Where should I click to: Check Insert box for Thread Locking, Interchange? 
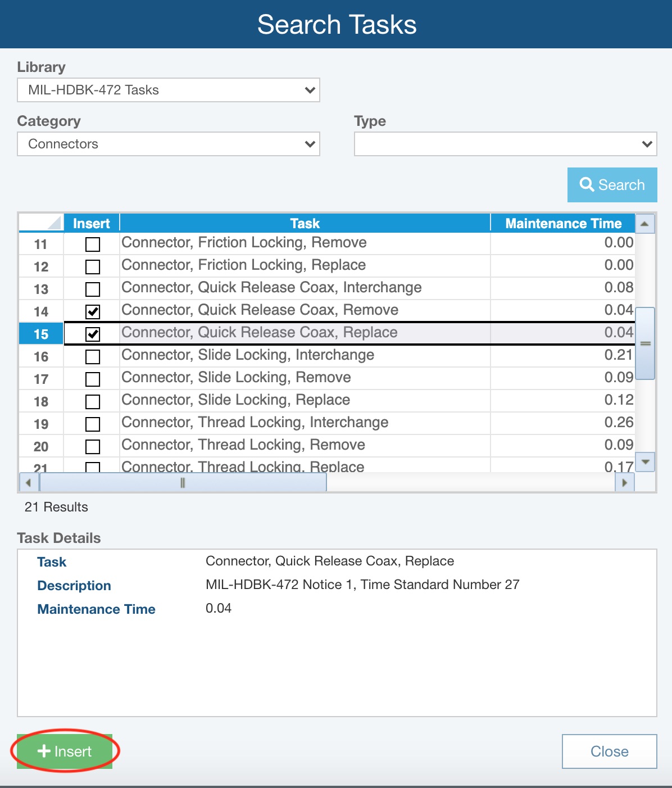point(93,424)
